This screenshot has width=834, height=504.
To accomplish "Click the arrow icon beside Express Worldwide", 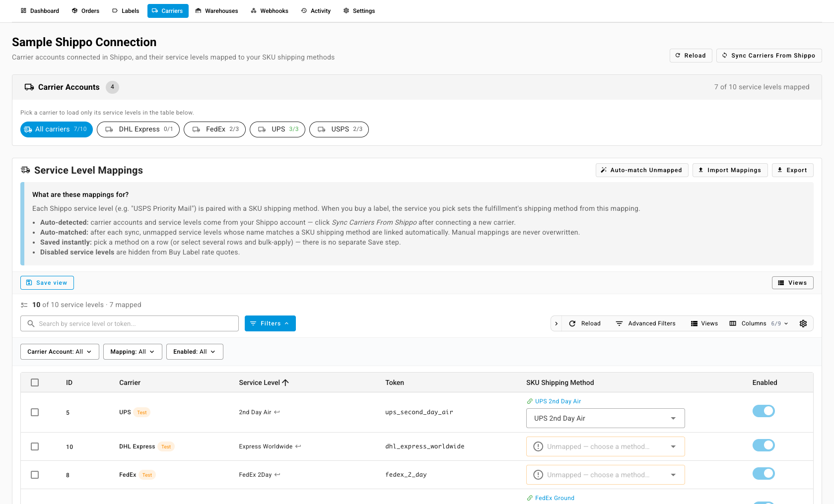I will [x=298, y=446].
